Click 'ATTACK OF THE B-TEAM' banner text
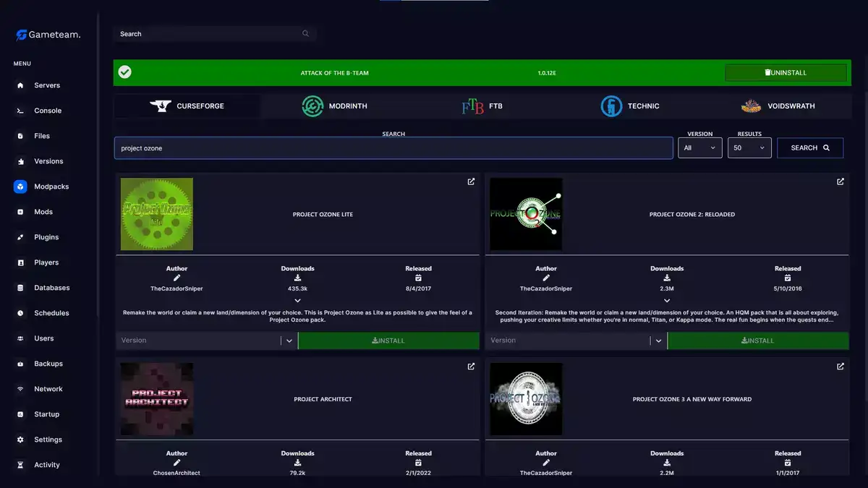 [x=335, y=73]
